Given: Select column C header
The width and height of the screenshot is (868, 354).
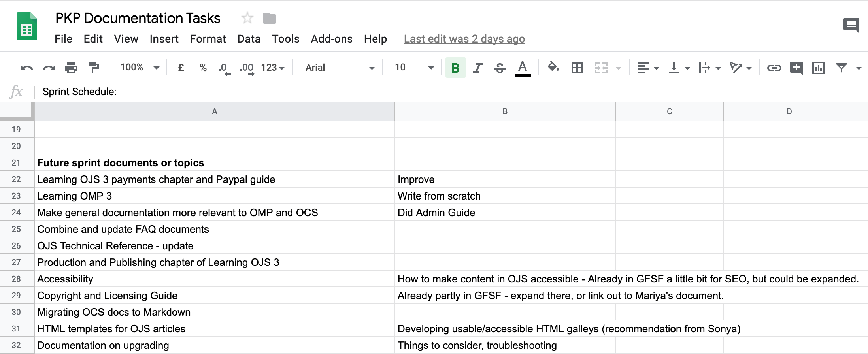Looking at the screenshot, I should [670, 111].
